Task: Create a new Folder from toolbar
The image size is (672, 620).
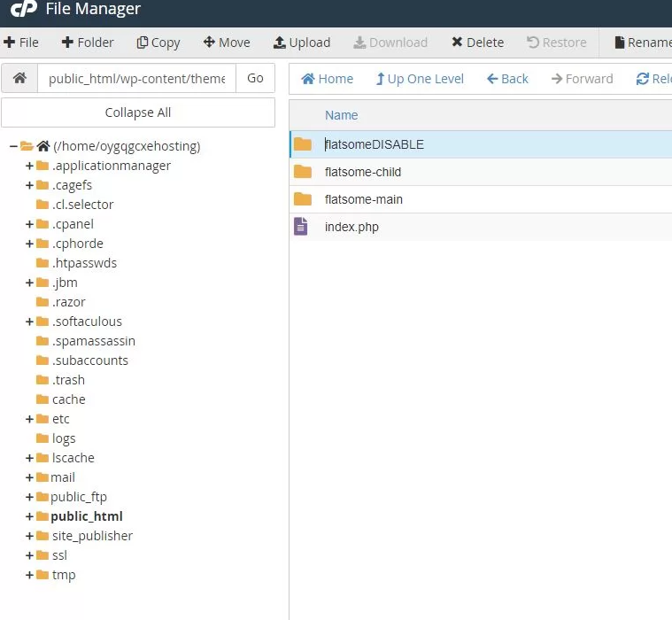Action: click(x=88, y=43)
